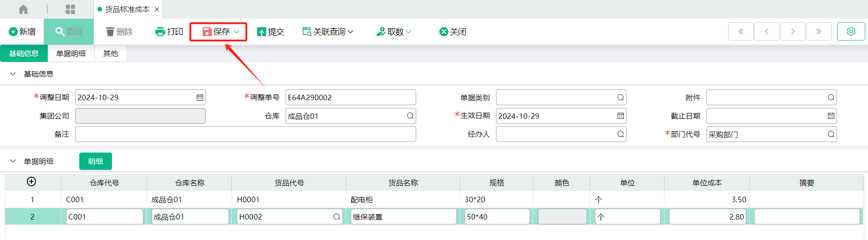868x240 pixels.
Task: Click the 关闭 close button in toolbar
Action: (453, 31)
